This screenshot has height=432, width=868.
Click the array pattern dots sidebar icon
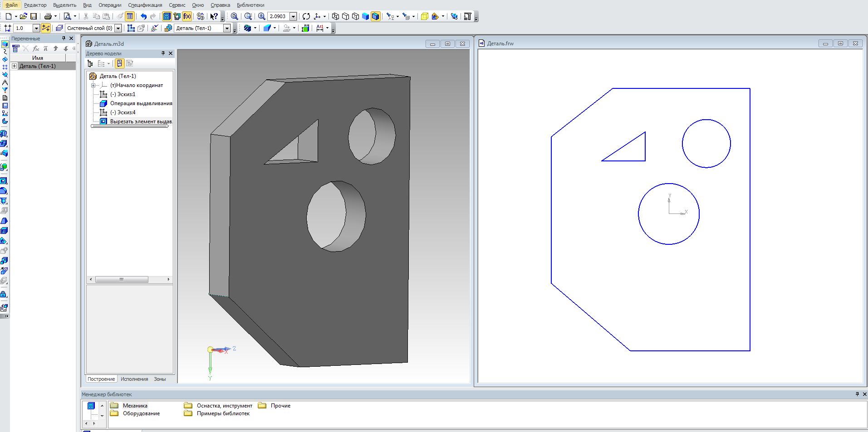click(x=5, y=67)
